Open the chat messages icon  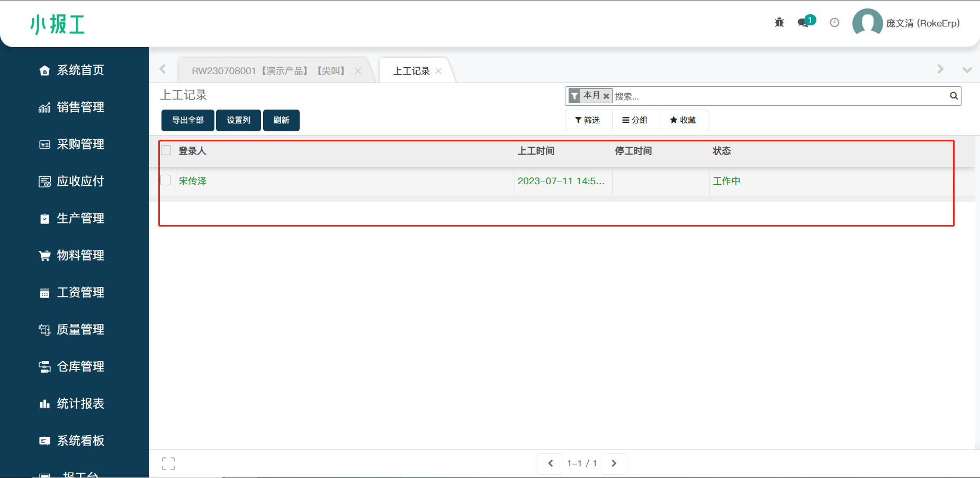pyautogui.click(x=804, y=22)
